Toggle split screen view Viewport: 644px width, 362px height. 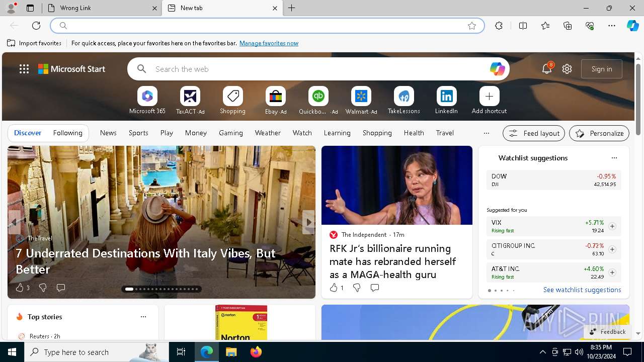coord(523,26)
